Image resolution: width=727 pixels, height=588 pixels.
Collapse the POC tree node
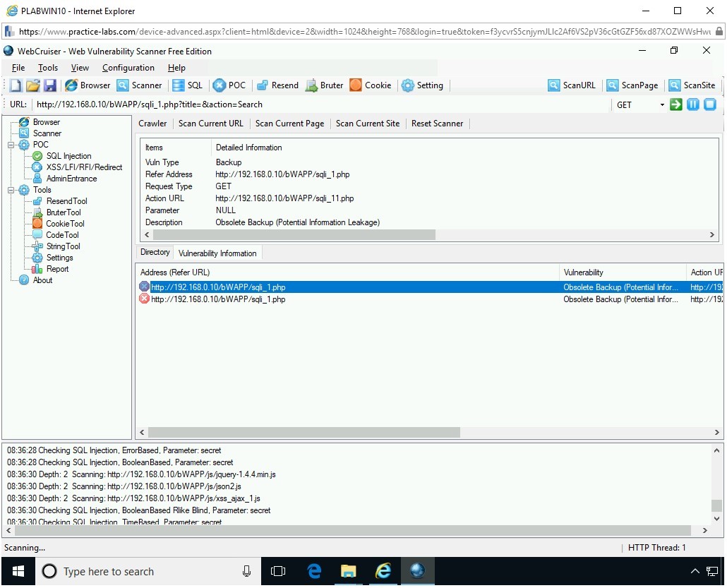coord(12,145)
